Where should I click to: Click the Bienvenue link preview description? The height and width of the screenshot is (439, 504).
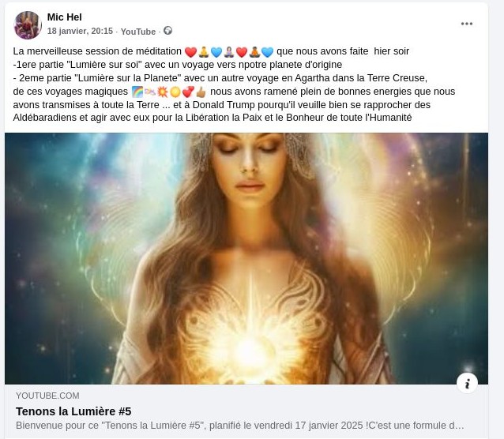coord(240,426)
